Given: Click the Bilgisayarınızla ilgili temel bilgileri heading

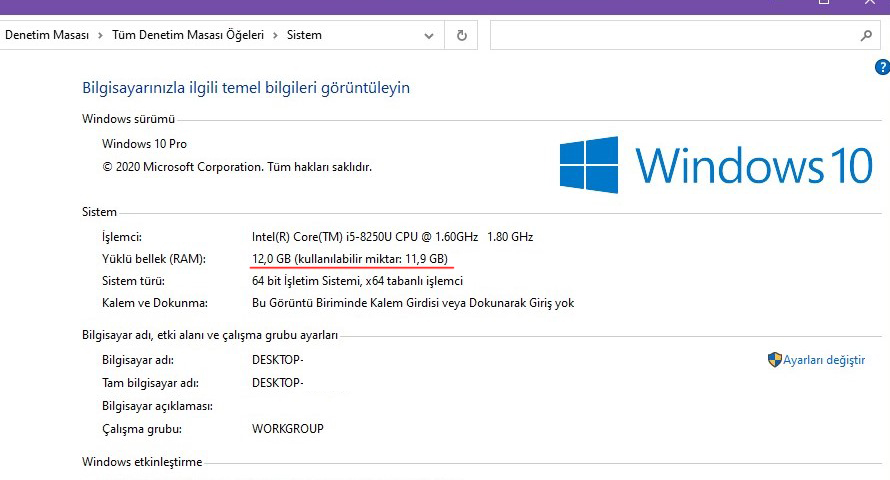Looking at the screenshot, I should [x=246, y=88].
